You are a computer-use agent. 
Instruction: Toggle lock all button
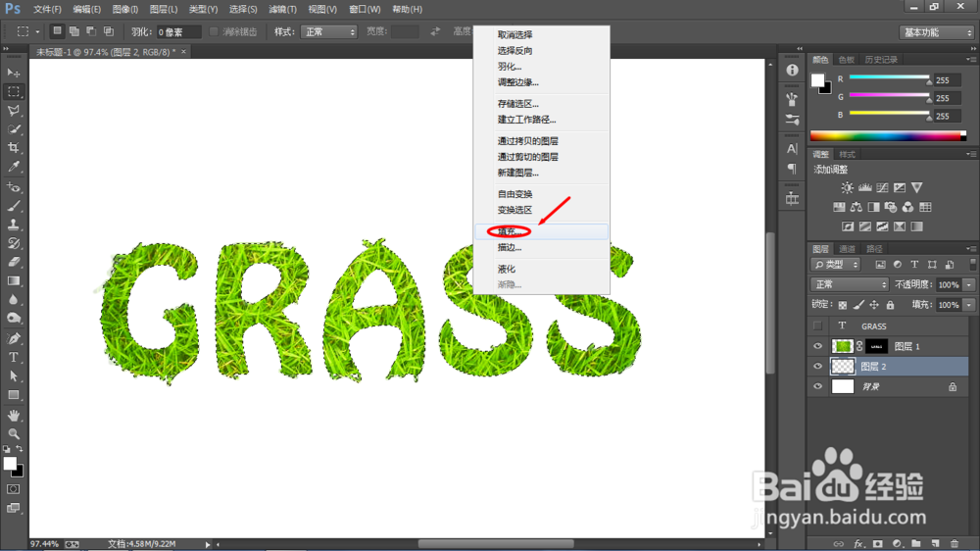[x=890, y=305]
